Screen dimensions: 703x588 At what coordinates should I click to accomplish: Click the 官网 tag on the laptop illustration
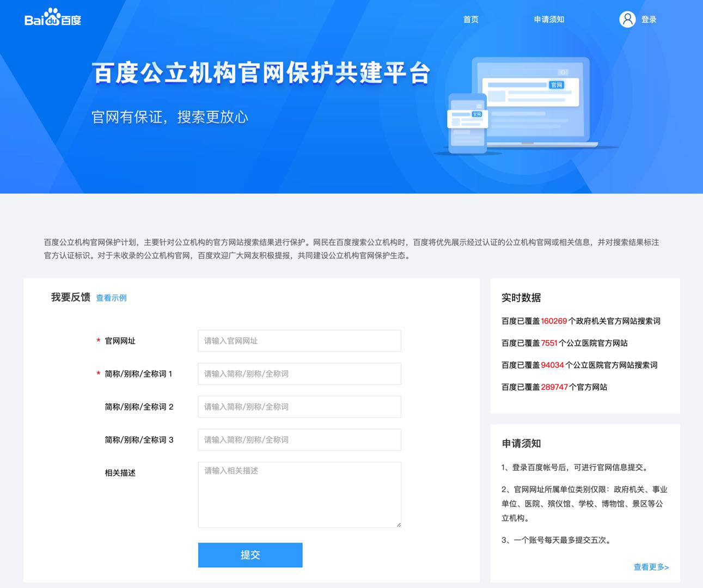(557, 85)
